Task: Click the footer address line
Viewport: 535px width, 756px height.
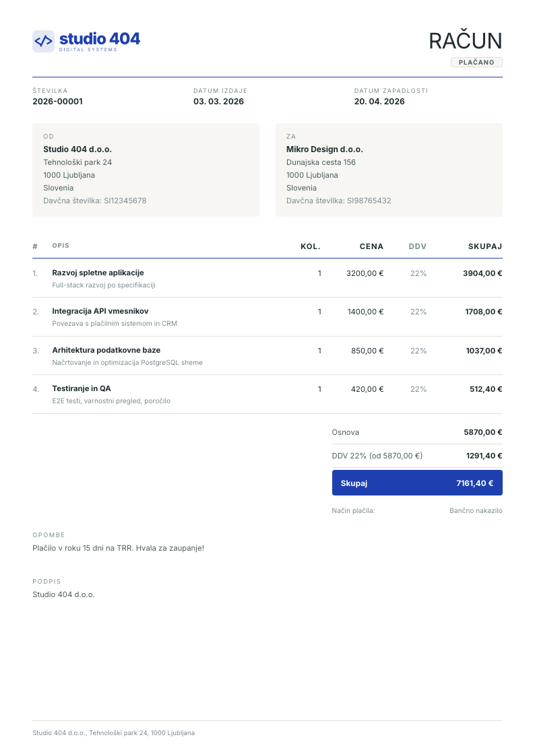Action: coord(113,733)
